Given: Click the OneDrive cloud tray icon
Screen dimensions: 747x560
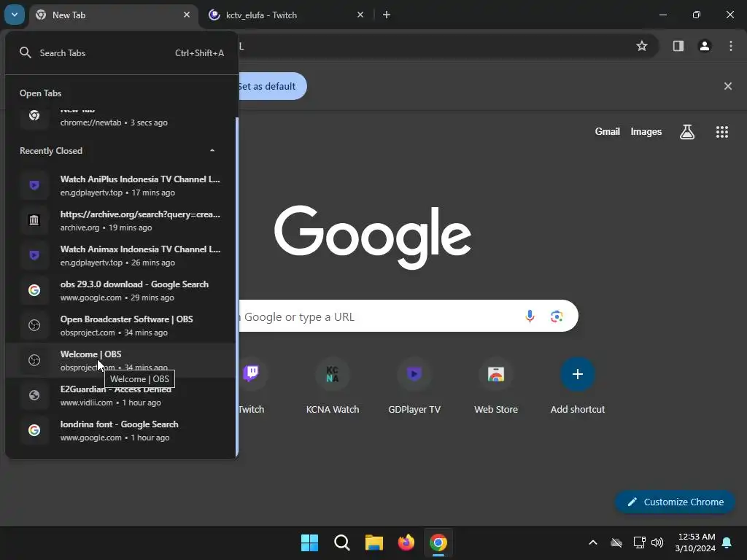Looking at the screenshot, I should [616, 542].
